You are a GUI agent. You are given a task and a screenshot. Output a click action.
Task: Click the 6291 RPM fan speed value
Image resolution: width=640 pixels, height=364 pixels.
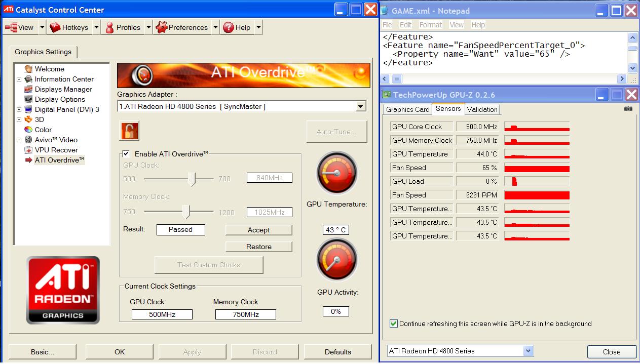477,195
